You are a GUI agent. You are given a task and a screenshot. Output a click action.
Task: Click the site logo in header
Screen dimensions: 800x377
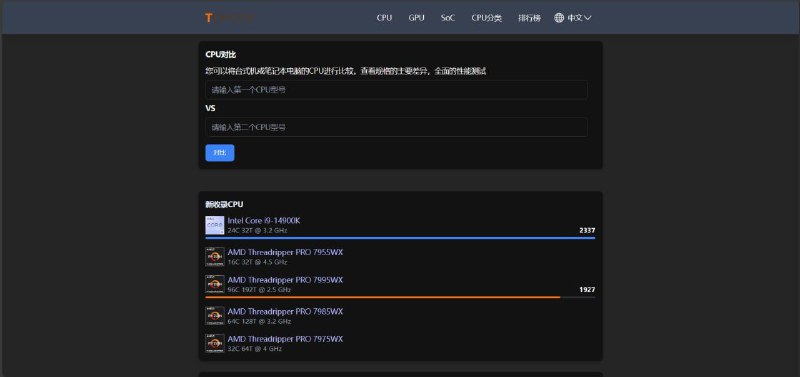[230, 18]
